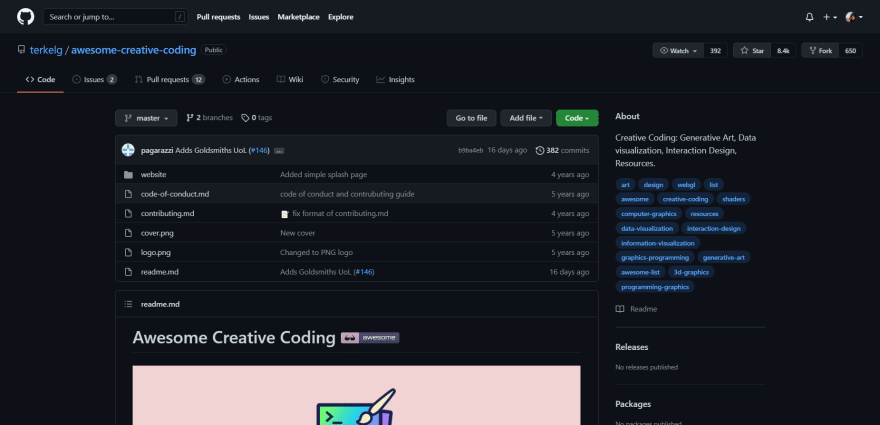
Task: Open the terkelg owner link
Action: [47, 50]
